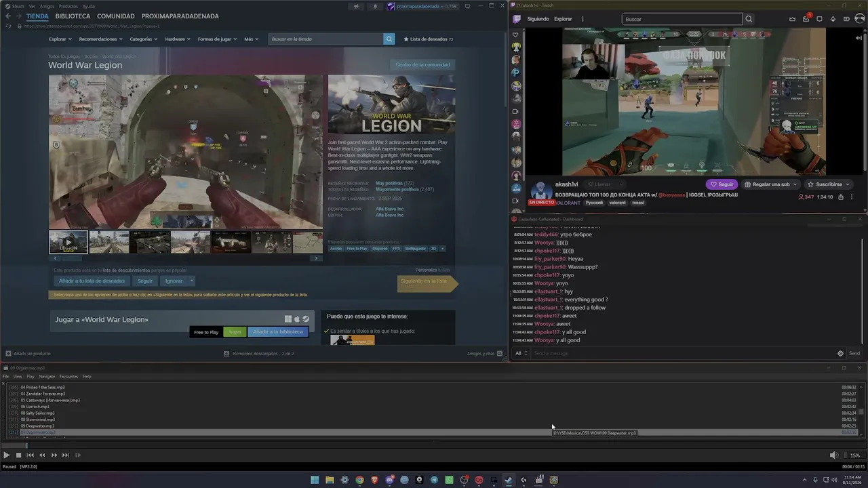
Task: Open Twitch top navigation three-dot menu
Action: tap(583, 19)
